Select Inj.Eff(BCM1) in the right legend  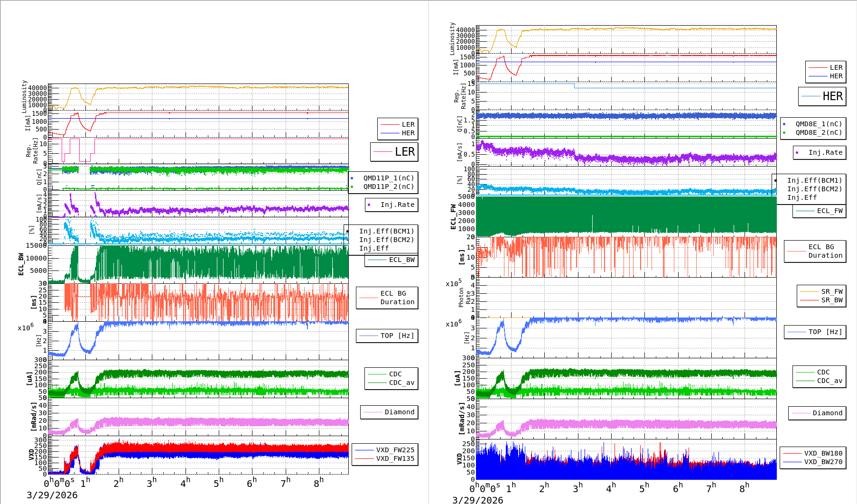[x=814, y=180]
